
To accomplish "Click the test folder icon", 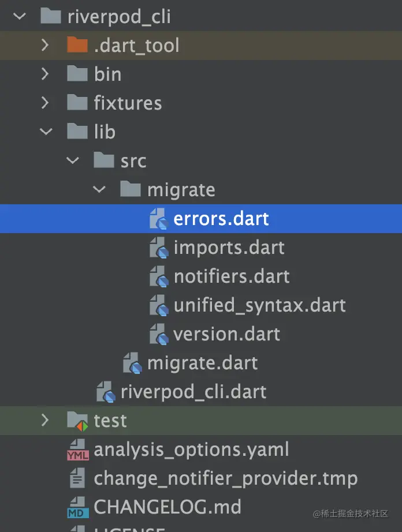I will (77, 421).
